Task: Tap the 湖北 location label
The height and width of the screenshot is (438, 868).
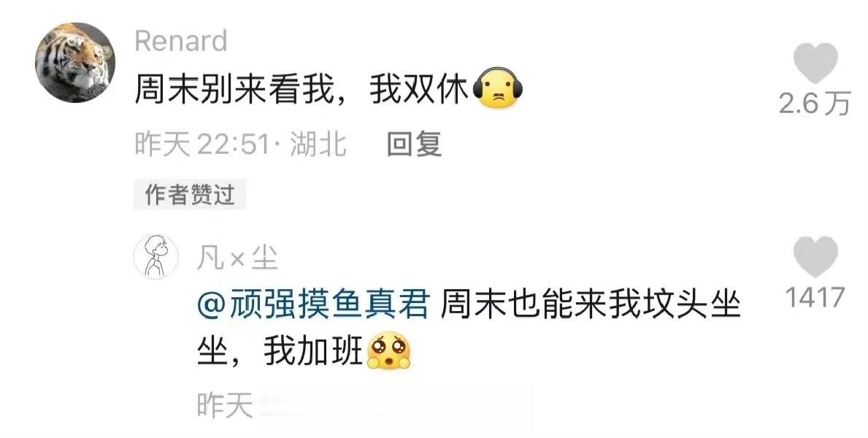Action: coord(318,145)
